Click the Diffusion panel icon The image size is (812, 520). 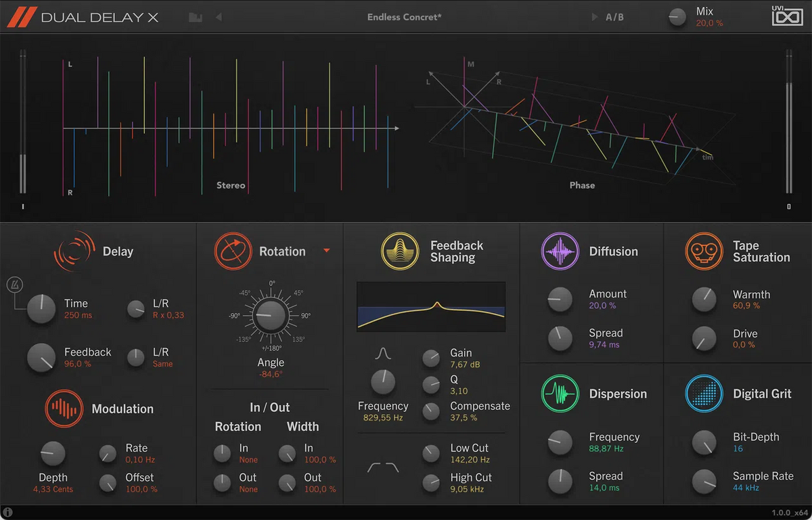[x=560, y=251]
